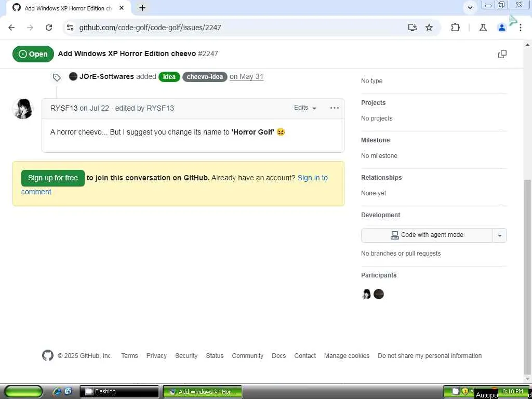This screenshot has height=399, width=532.
Task: Click the 8:18 PM taskbar clock
Action: 512,391
